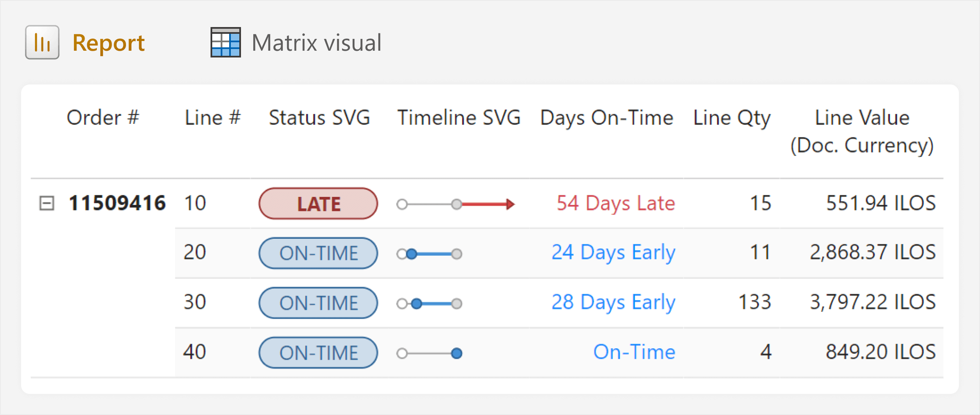This screenshot has width=980, height=415.
Task: Collapse order 11509416 row
Action: point(47,203)
